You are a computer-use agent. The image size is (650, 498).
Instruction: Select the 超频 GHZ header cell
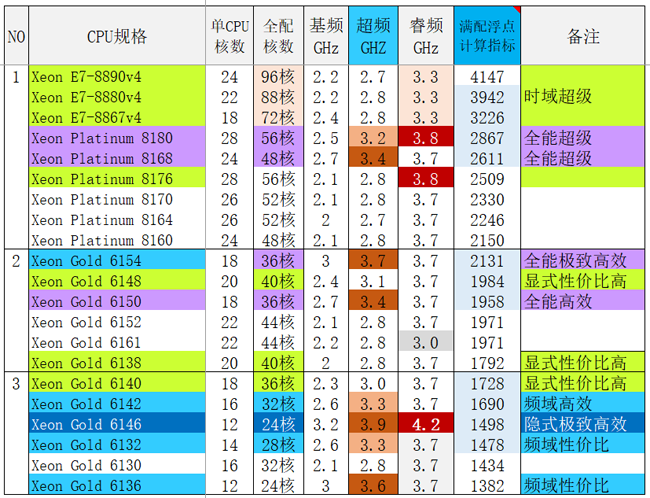(373, 36)
